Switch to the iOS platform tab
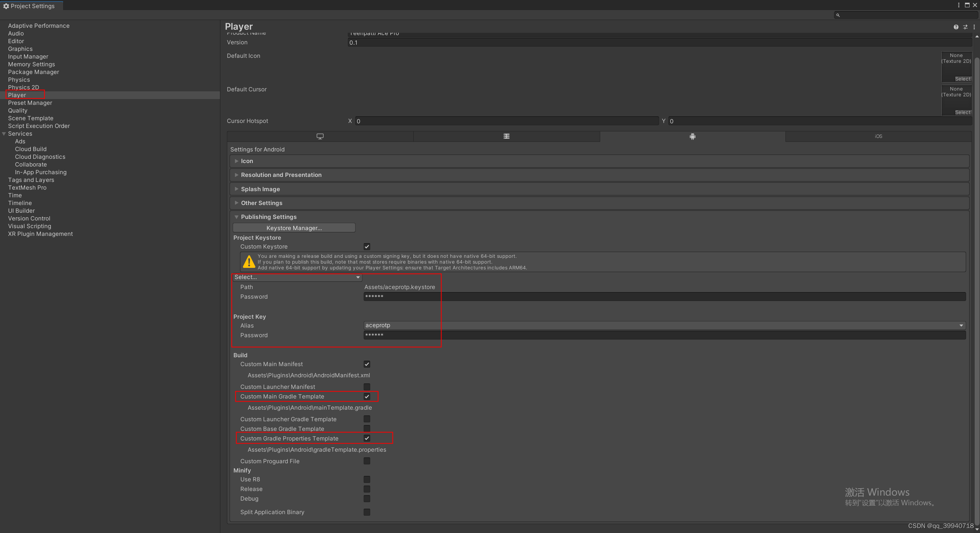Viewport: 980px width, 533px height. coord(878,136)
